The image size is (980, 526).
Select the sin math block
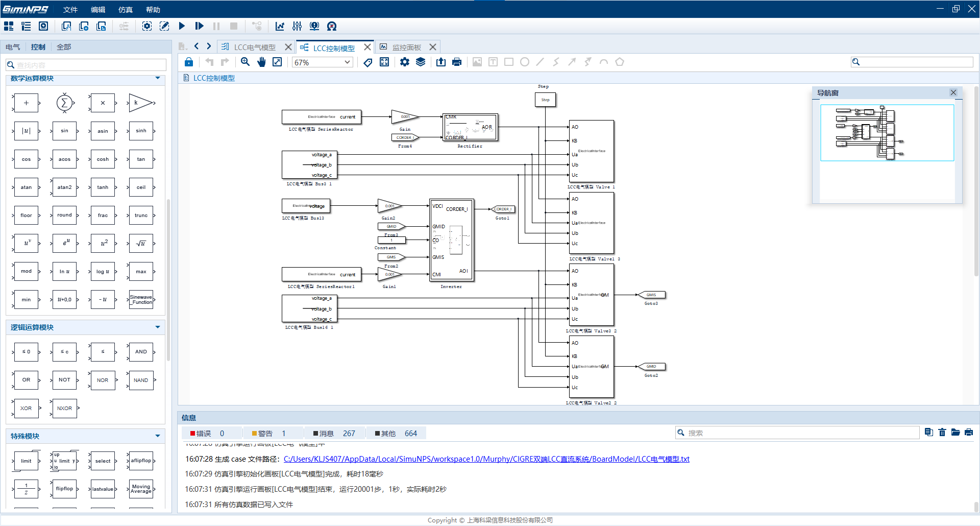pyautogui.click(x=64, y=131)
